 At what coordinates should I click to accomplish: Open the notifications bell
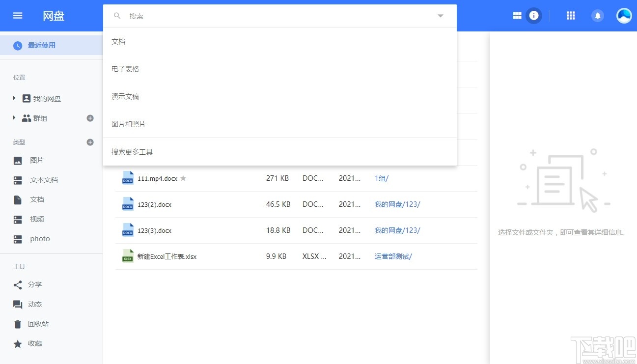pyautogui.click(x=598, y=16)
